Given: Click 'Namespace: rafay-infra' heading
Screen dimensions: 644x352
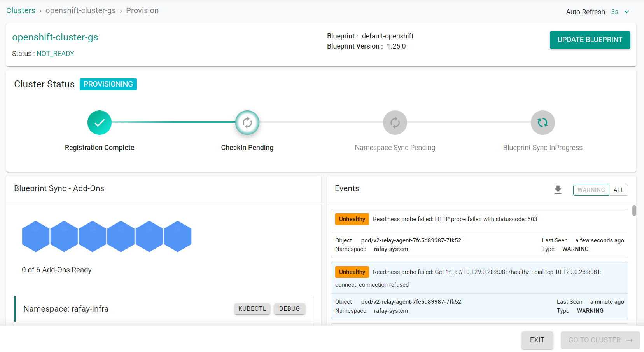Looking at the screenshot, I should point(66,309).
